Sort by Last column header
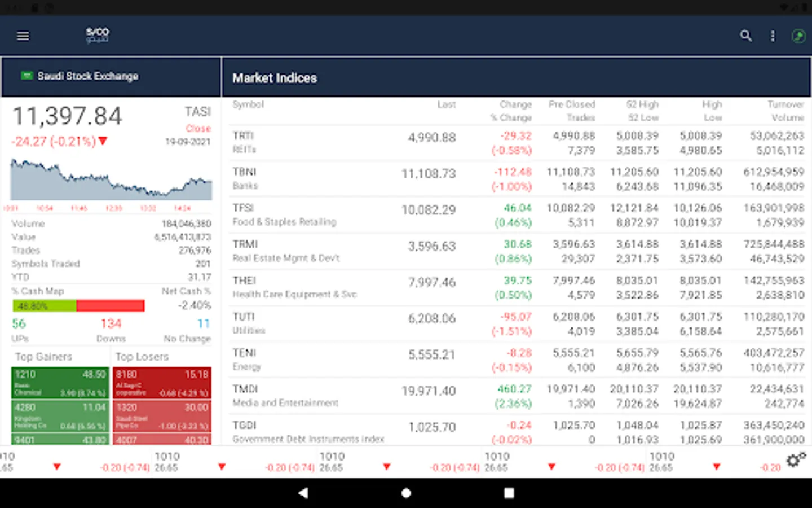 [x=447, y=104]
